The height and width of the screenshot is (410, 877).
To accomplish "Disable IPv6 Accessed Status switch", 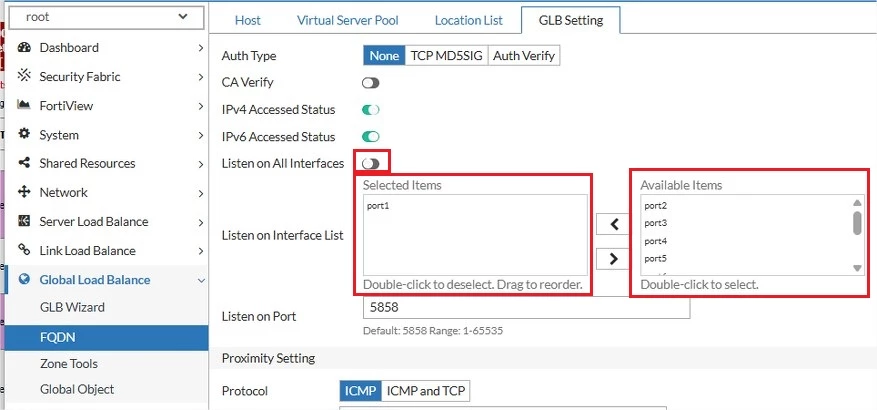I will click(x=370, y=136).
